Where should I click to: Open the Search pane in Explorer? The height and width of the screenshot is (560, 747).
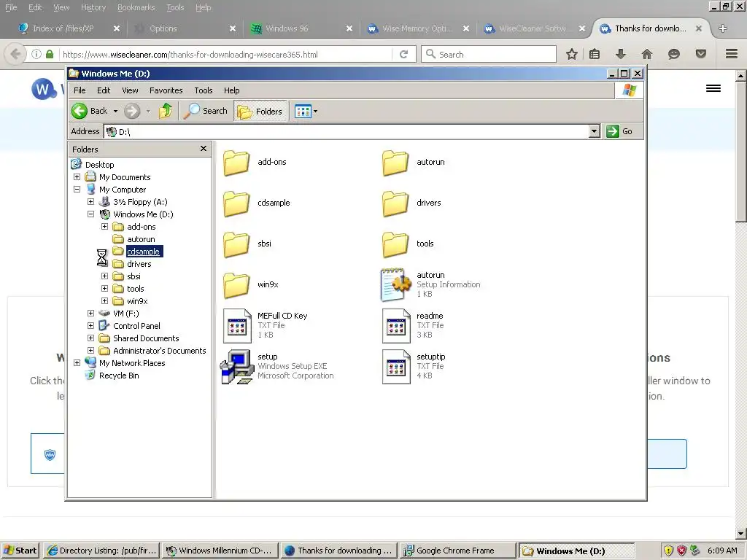point(206,111)
